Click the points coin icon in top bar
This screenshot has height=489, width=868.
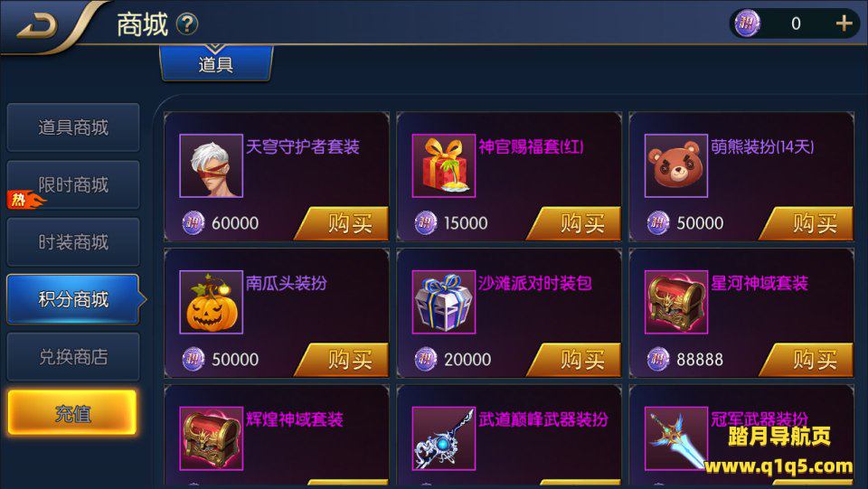click(x=748, y=24)
